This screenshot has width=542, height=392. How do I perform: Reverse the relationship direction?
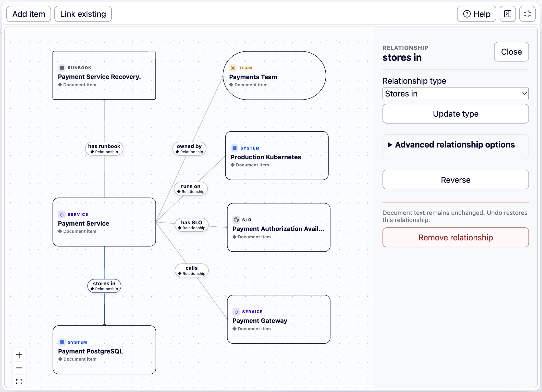point(455,180)
